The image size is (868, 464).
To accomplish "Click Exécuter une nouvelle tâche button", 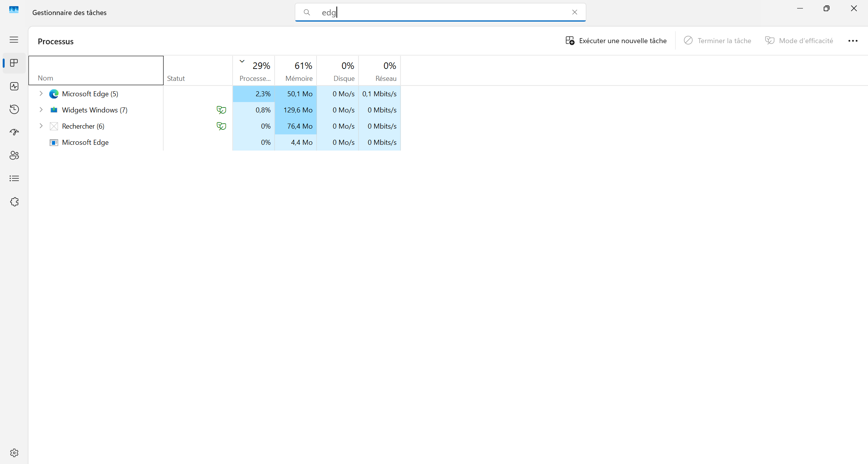I will 616,41.
